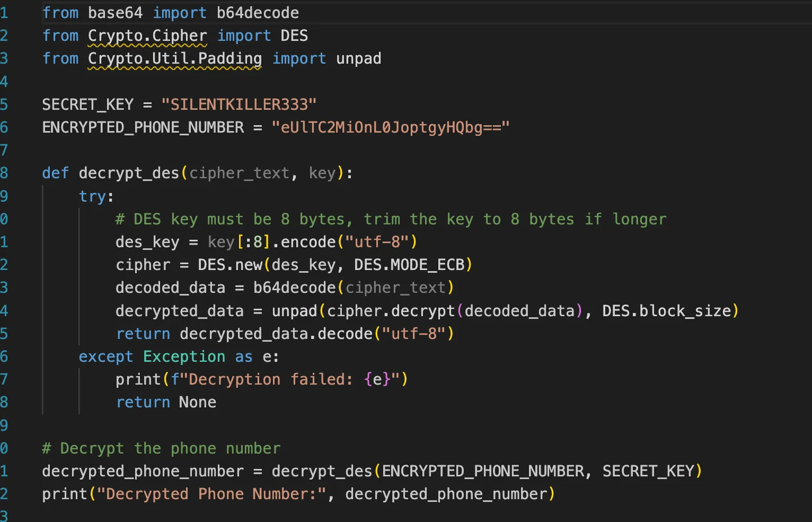Select the SECRET_KEY variable name
The width and height of the screenshot is (812, 522).
point(88,104)
